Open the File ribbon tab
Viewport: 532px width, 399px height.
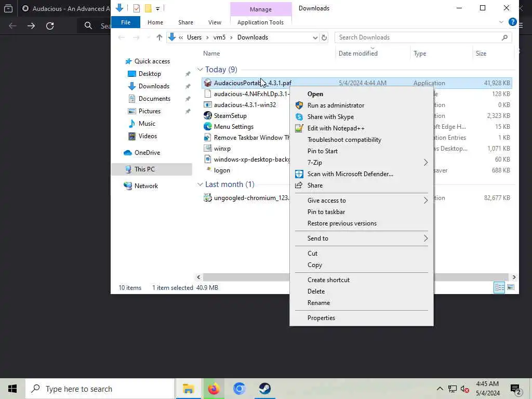pyautogui.click(x=126, y=22)
